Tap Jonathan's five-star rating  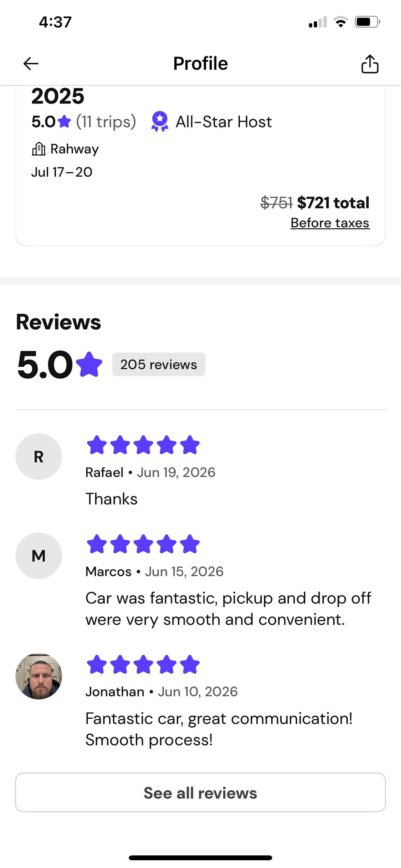(x=143, y=664)
